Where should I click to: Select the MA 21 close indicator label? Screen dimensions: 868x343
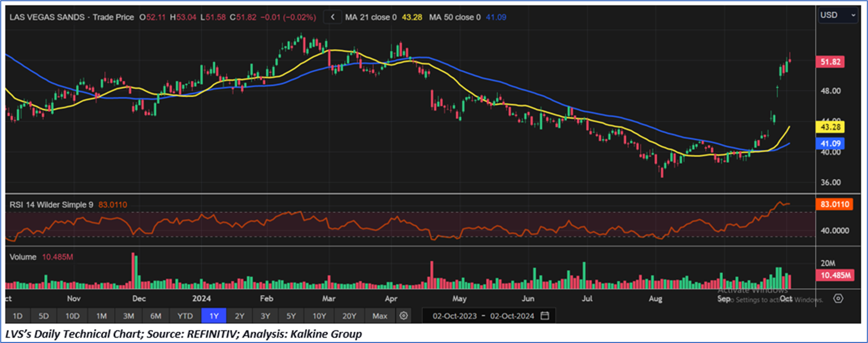(x=371, y=17)
